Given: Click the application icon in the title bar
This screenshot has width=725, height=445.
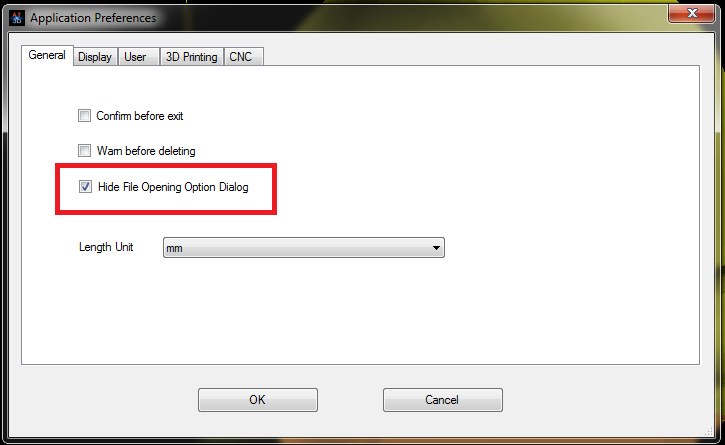Looking at the screenshot, I should click(x=17, y=18).
